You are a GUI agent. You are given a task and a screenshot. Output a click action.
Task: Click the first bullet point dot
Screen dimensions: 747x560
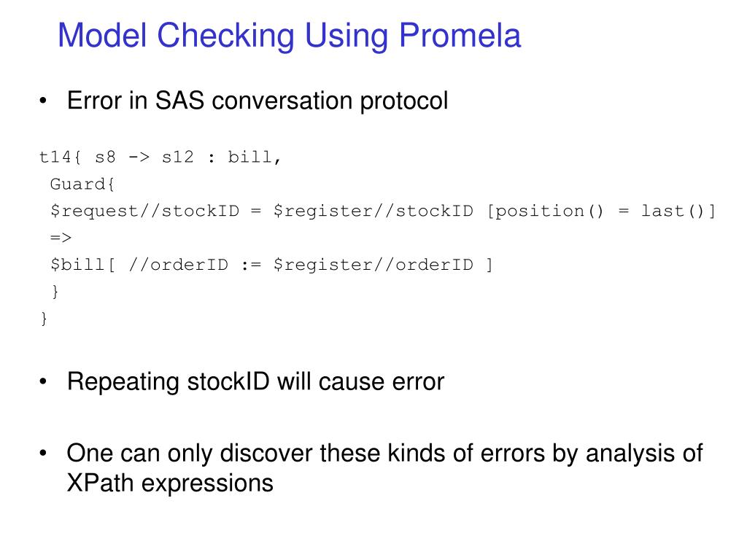[43, 101]
